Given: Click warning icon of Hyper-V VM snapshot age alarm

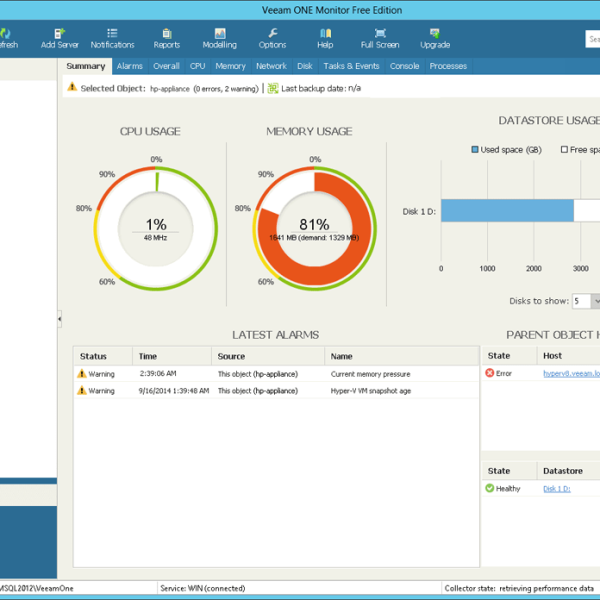Looking at the screenshot, I should click(x=82, y=390).
